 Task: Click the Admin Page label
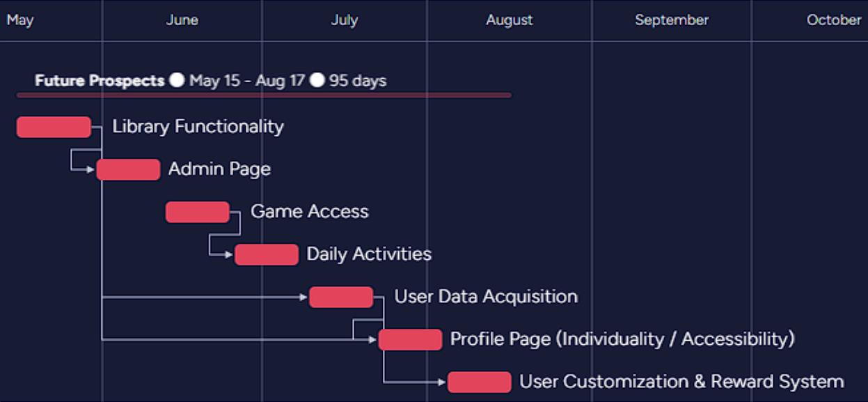219,169
